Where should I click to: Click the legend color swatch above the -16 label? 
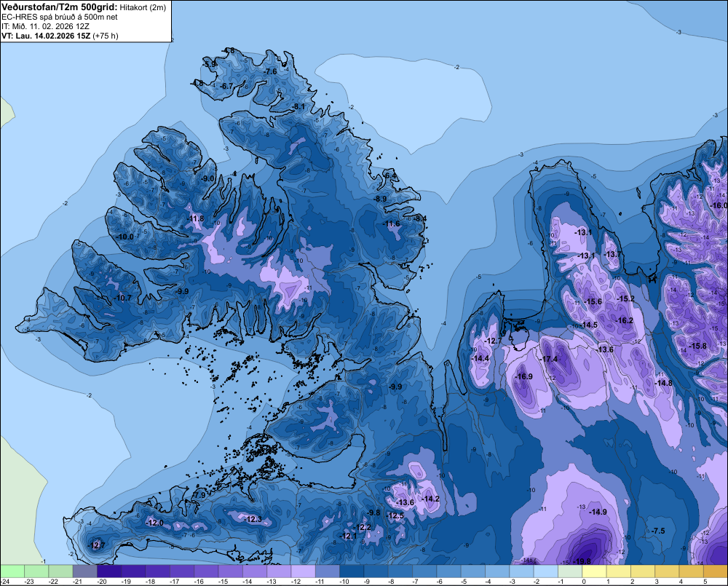(x=206, y=571)
